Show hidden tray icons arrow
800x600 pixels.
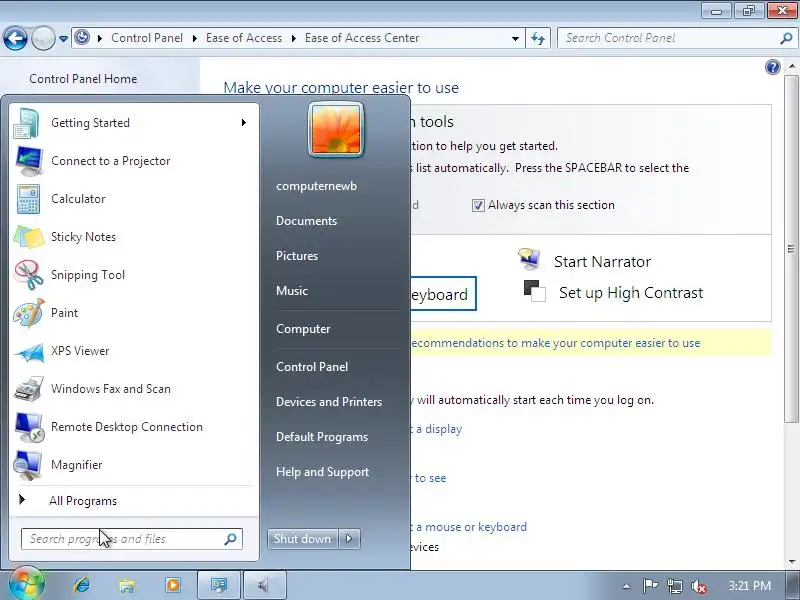point(627,586)
